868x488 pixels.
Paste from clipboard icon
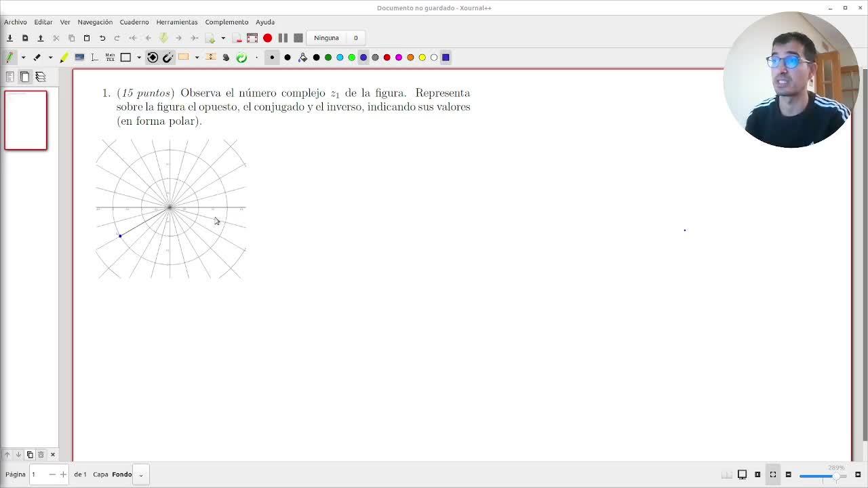coord(87,38)
